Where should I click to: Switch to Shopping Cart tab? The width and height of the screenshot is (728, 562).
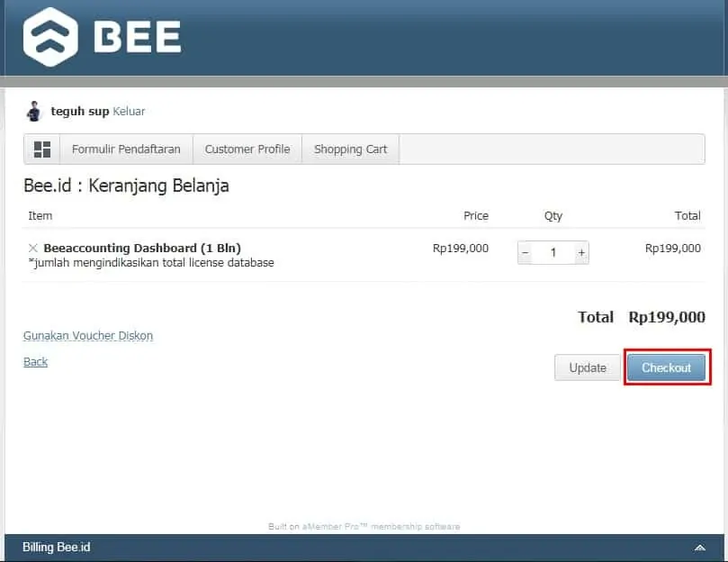click(351, 150)
